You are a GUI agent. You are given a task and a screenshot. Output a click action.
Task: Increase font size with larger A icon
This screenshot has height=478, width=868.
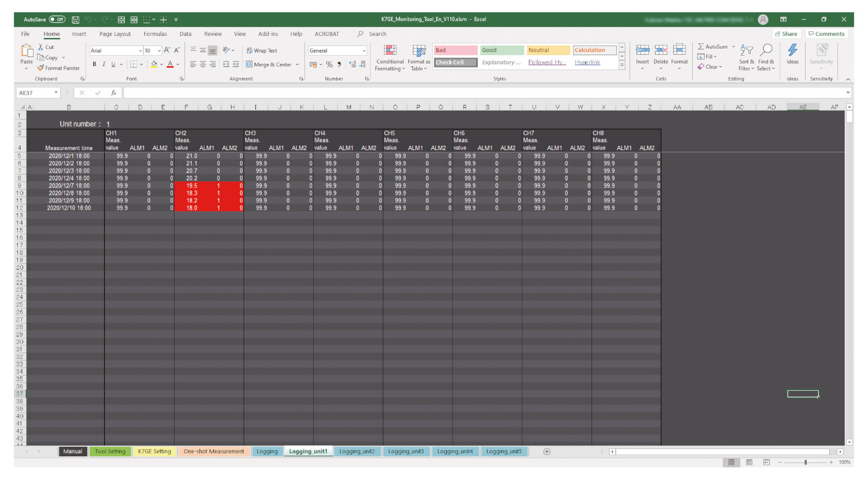pos(167,51)
